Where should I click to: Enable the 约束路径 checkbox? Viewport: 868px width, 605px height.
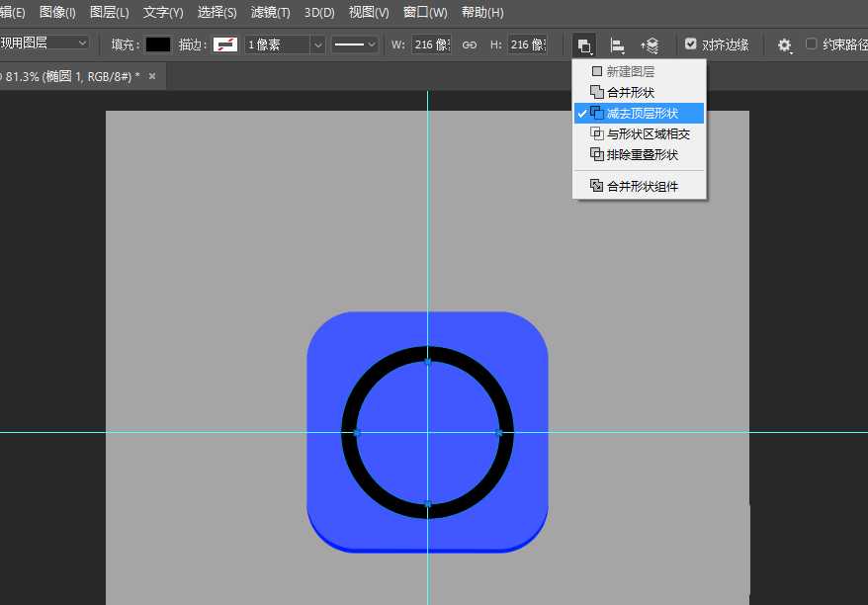pyautogui.click(x=812, y=44)
